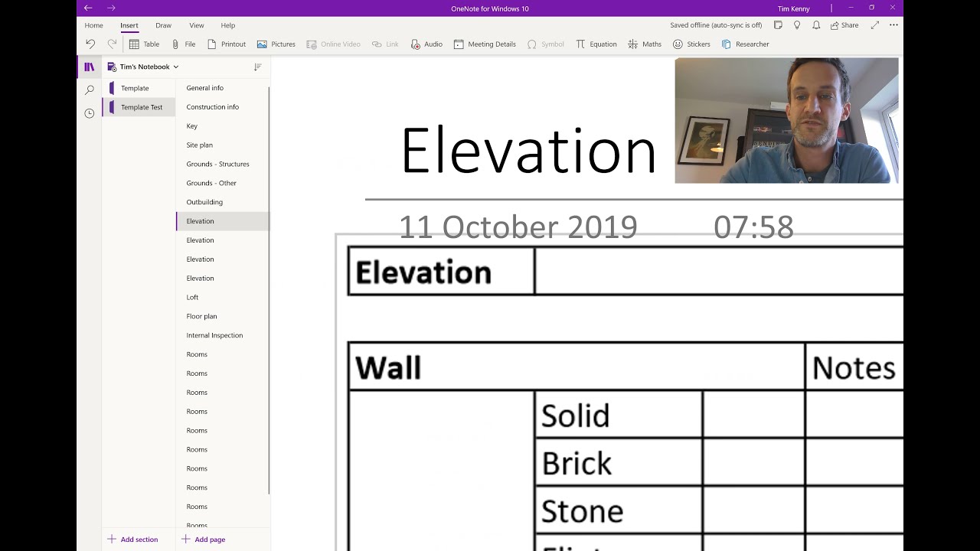Screen dimensions: 980x551
Task: Click the time 07:58
Action: click(753, 227)
